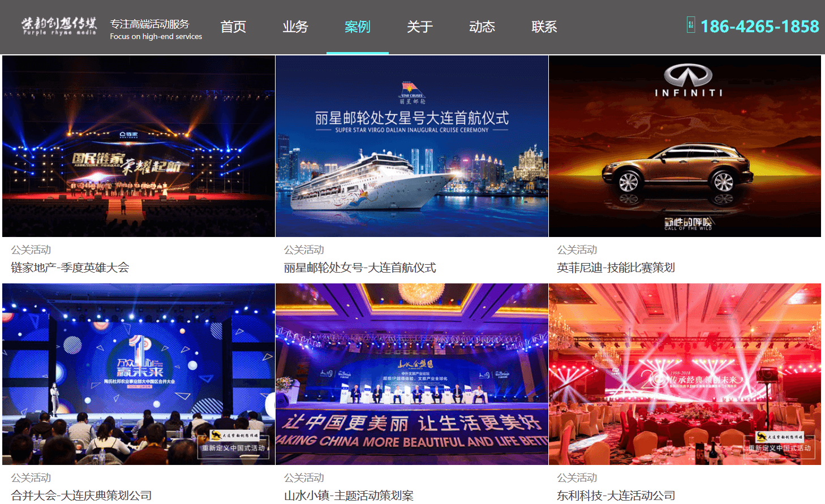The height and width of the screenshot is (504, 825).
Task: Click 公关活动 label above 英菲尼迪 title
Action: click(577, 249)
